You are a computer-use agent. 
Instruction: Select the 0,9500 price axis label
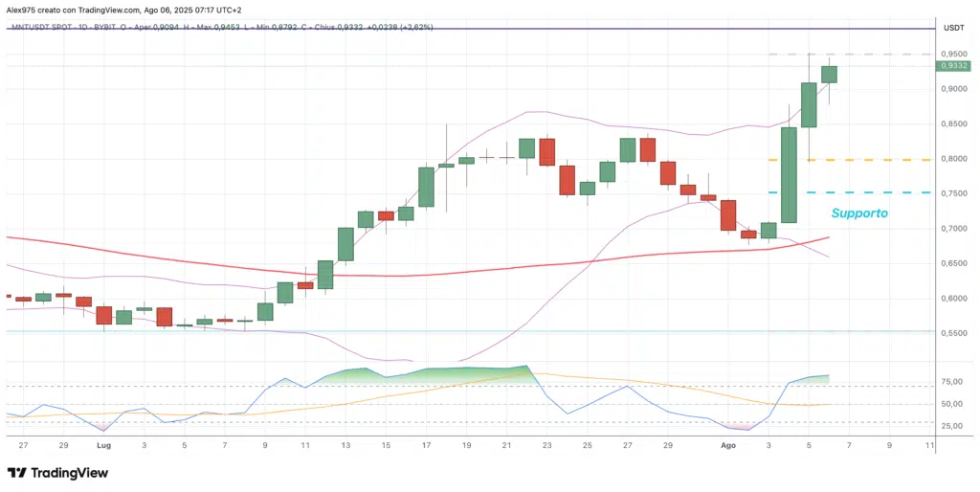952,55
